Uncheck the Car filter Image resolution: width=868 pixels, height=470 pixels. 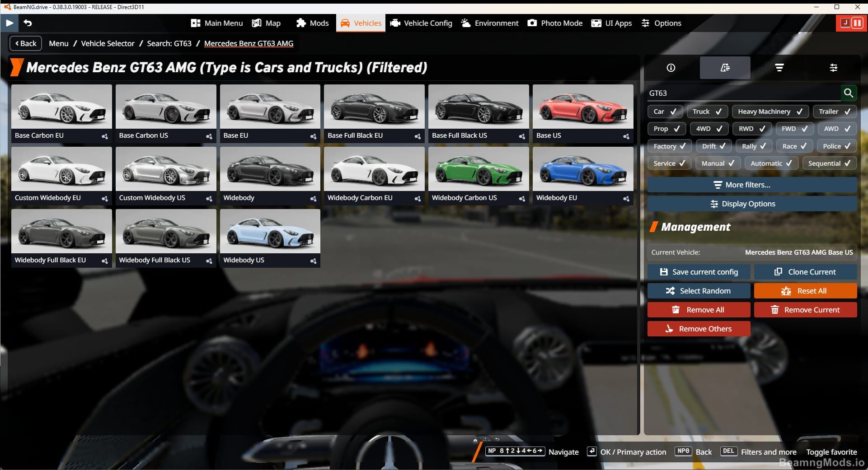click(x=665, y=111)
